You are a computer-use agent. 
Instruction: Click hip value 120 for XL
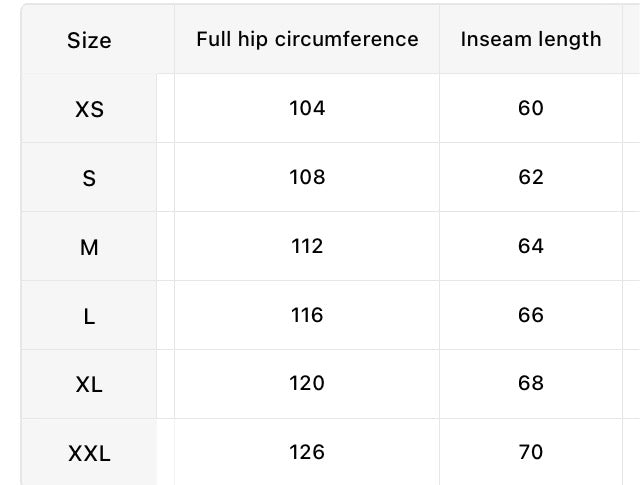(307, 383)
